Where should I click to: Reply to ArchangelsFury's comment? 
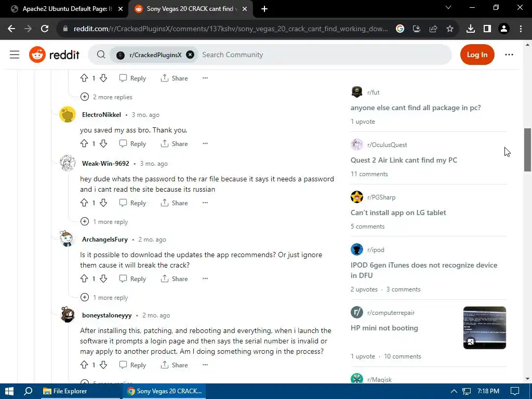coord(132,278)
